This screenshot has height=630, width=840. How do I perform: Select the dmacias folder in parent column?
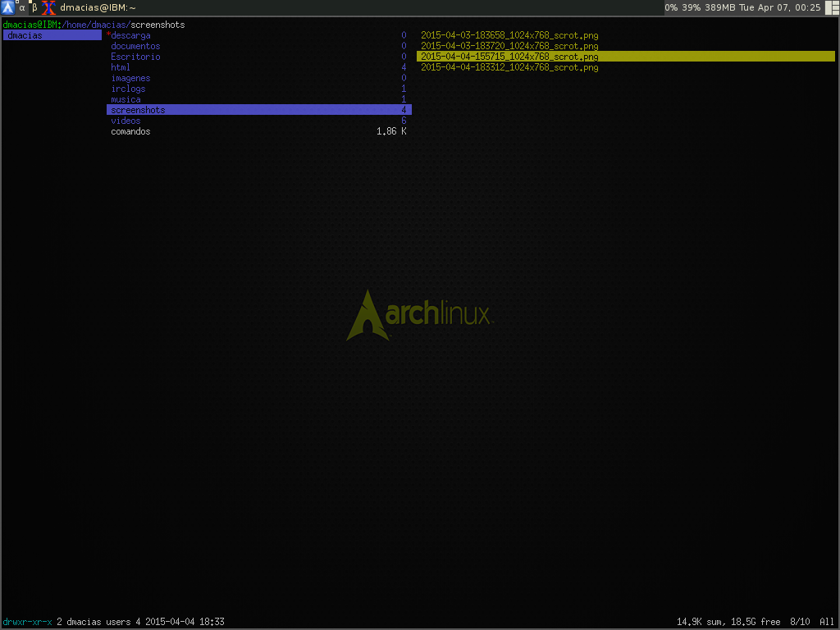pos(52,35)
